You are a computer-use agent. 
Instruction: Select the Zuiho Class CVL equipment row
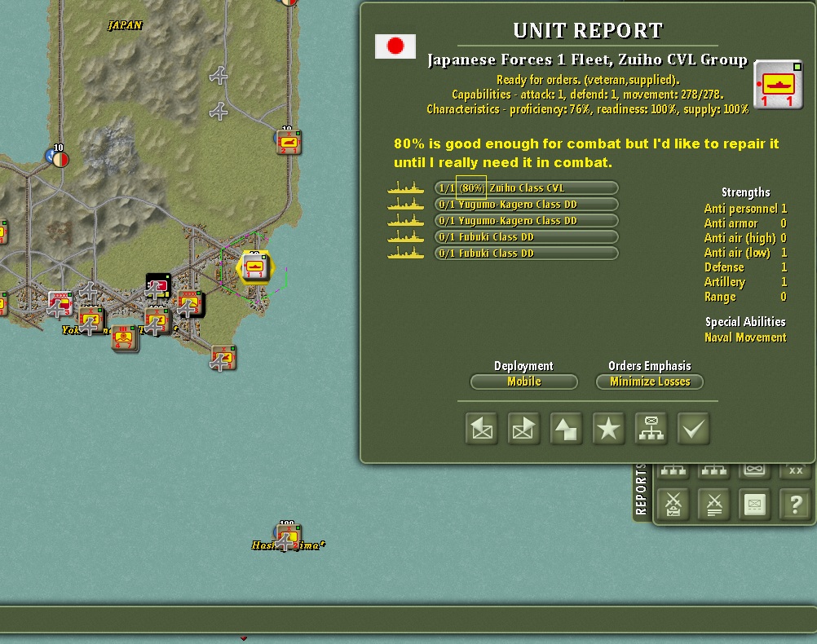tap(526, 188)
